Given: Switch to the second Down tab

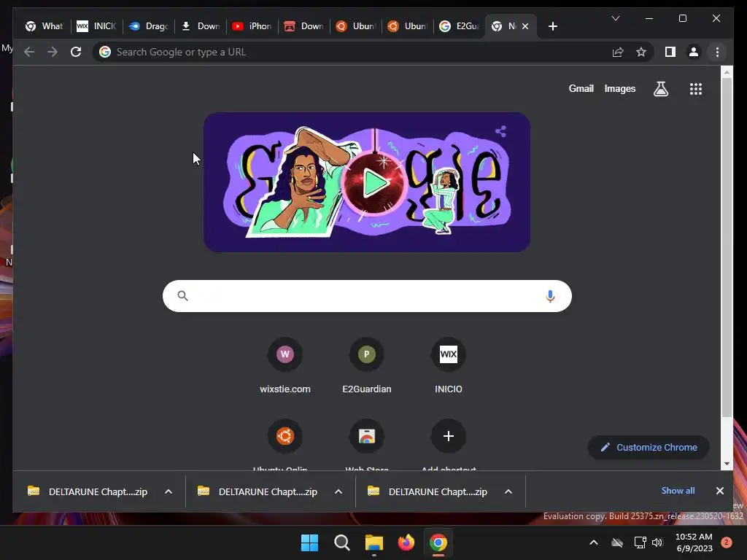Looking at the screenshot, I should (303, 26).
